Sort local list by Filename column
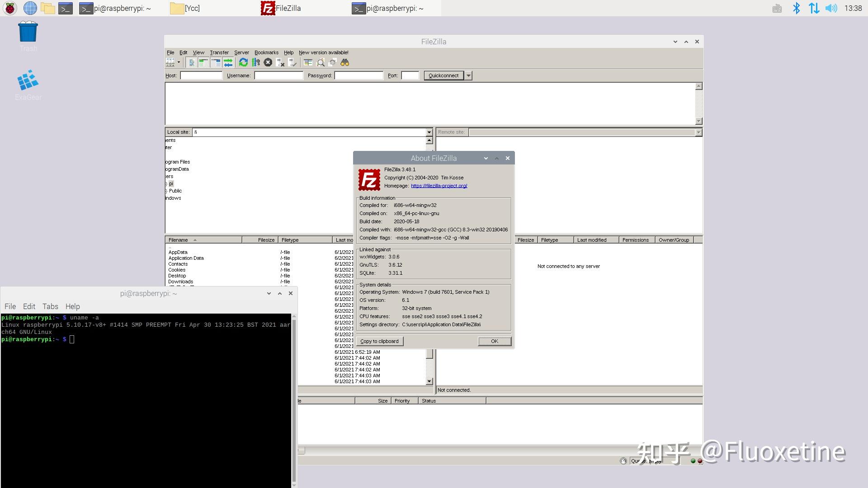 203,240
